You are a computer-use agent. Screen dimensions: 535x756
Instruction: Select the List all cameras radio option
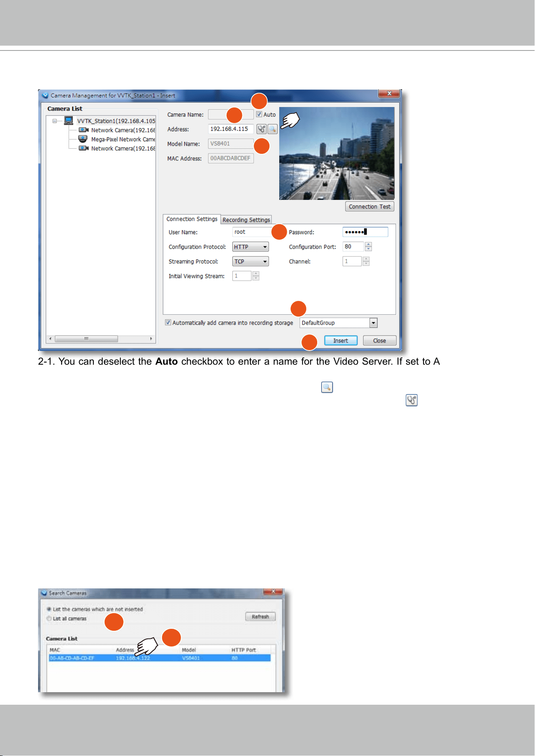point(49,618)
